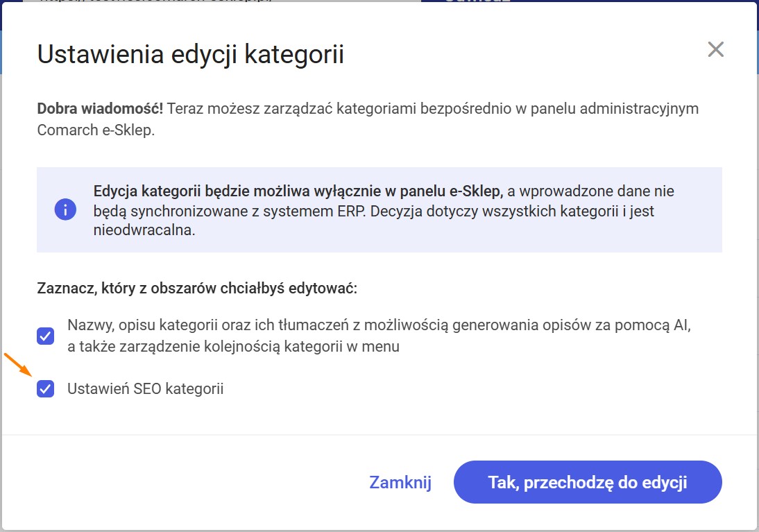Screen dimensions: 759x532
Task: Click the 'Nazwy, opisu kategorii oraz ich tłumaczeń' label line
Action: click(x=379, y=325)
